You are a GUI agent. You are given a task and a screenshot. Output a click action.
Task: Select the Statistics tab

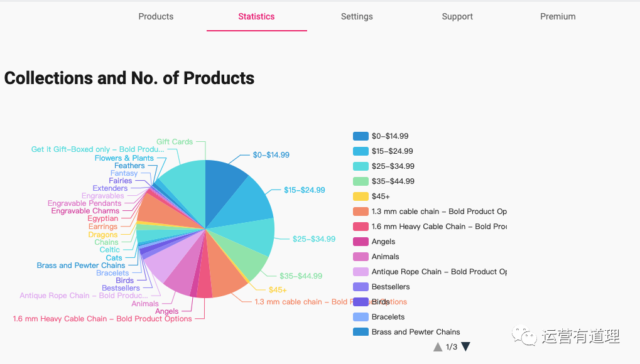coord(256,16)
